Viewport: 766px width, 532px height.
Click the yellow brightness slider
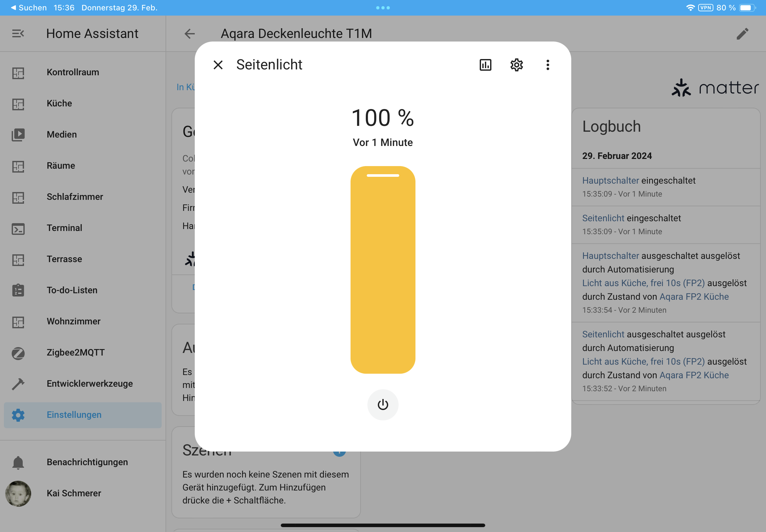(x=382, y=269)
